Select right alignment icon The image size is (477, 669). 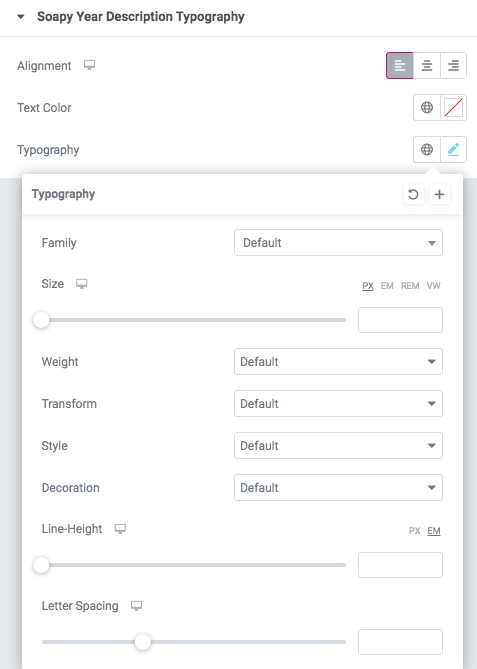coord(453,66)
